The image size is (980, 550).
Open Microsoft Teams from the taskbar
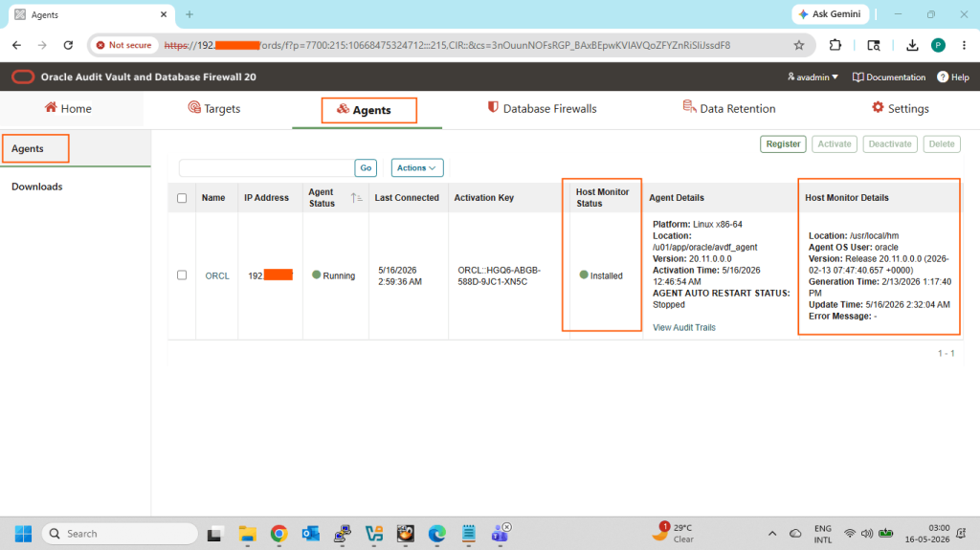point(501,534)
